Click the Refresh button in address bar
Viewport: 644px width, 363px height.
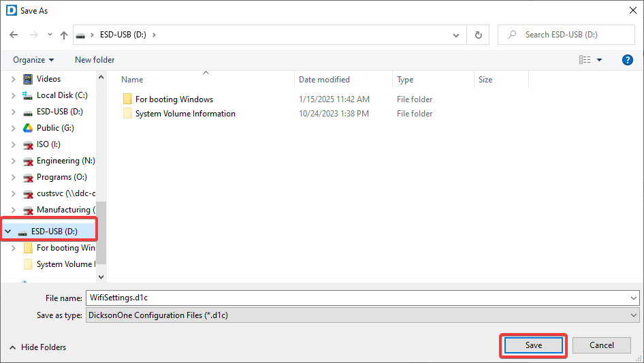click(478, 35)
